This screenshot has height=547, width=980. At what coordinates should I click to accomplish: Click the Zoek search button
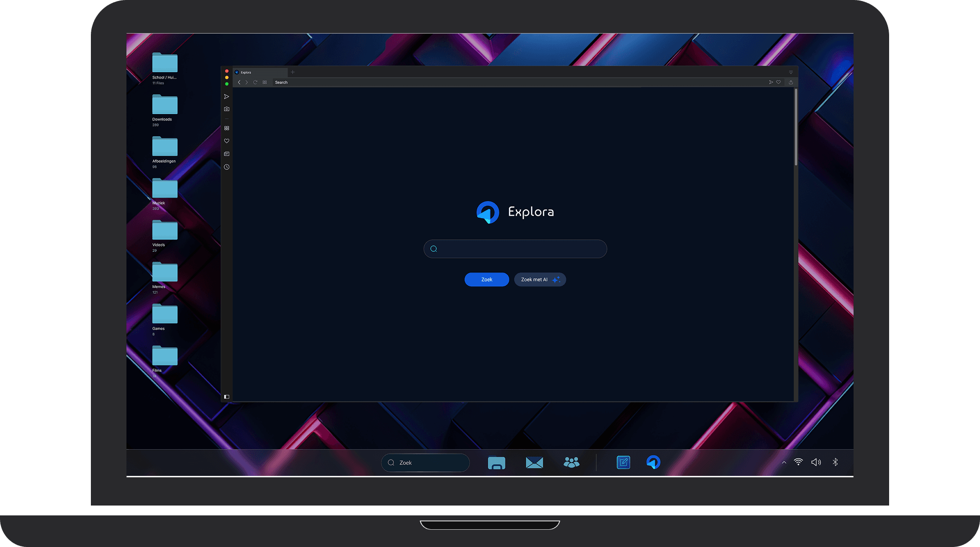pyautogui.click(x=486, y=279)
